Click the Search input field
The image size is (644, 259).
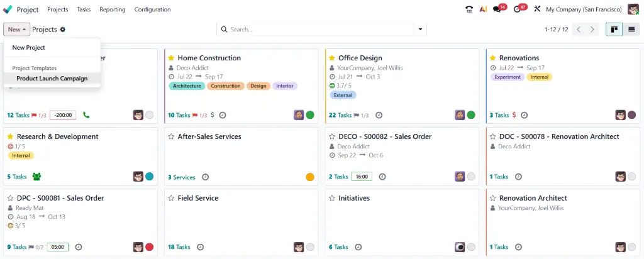[x=321, y=30]
